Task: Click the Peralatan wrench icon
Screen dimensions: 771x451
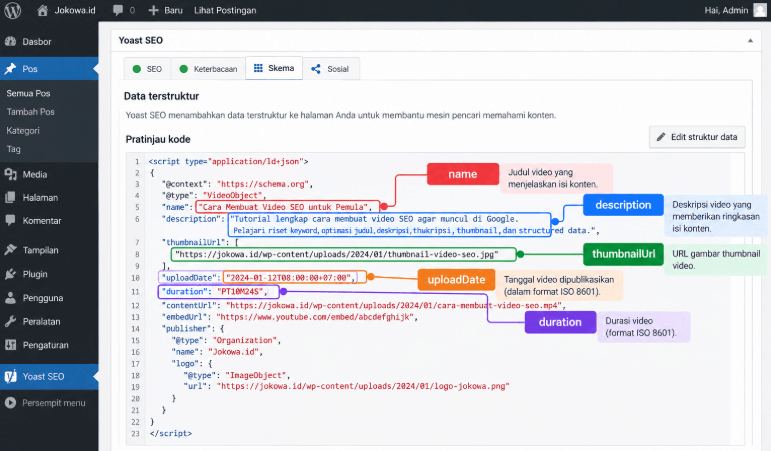Action: click(10, 321)
